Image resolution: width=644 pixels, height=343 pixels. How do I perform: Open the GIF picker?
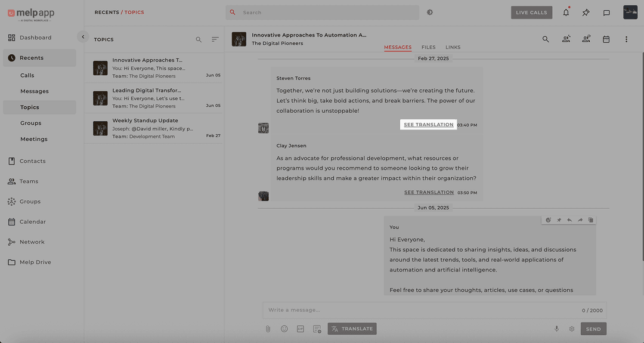pyautogui.click(x=301, y=329)
